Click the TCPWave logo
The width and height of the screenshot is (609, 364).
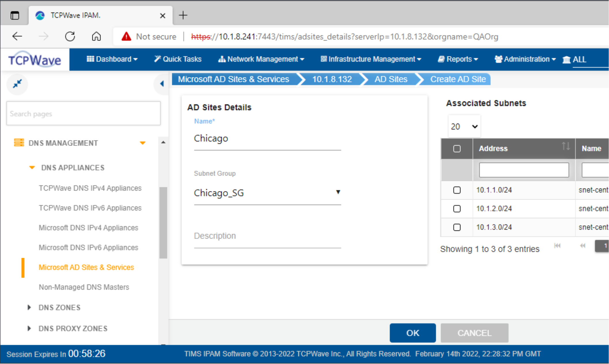(x=35, y=59)
